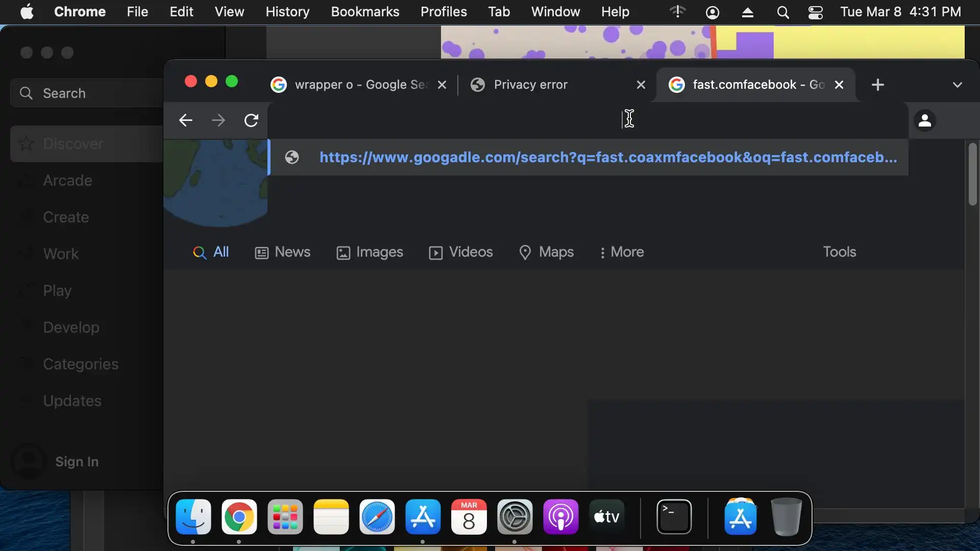Open a new tab with plus icon
The image size is (980, 551).
(877, 85)
